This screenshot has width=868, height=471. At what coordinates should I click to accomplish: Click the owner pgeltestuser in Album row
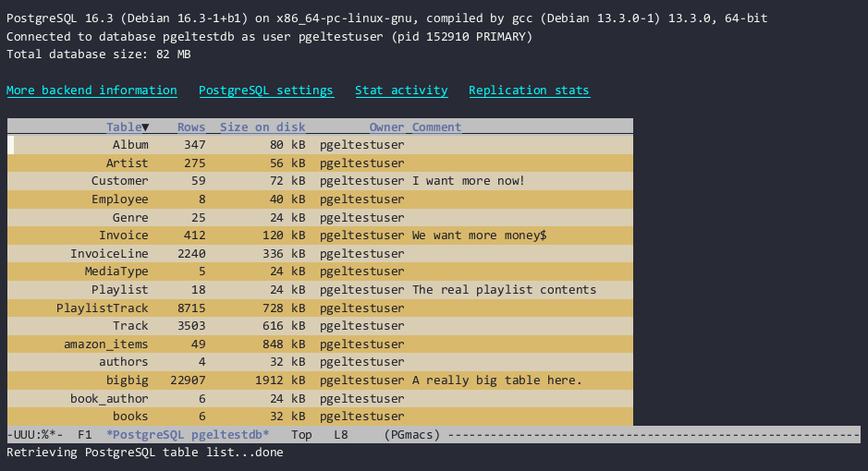click(x=362, y=145)
